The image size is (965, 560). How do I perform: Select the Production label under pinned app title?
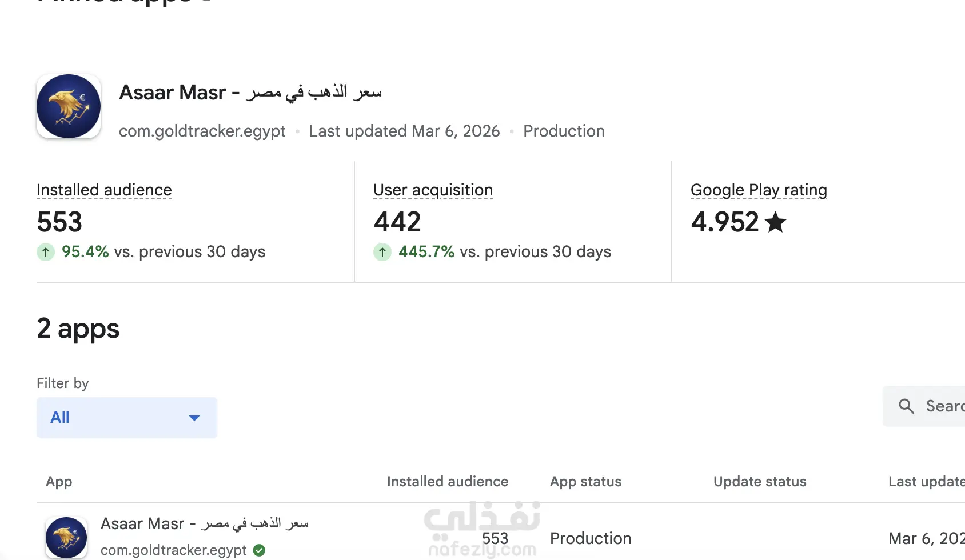click(564, 131)
